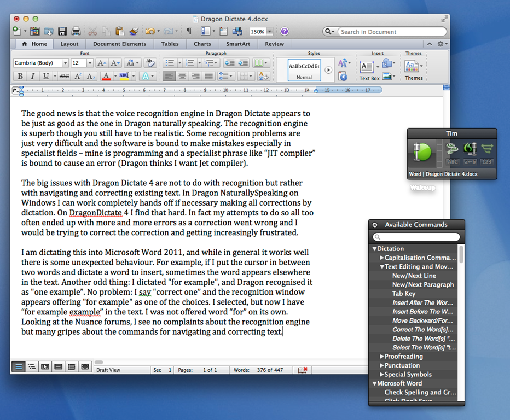This screenshot has height=420, width=510.
Task: Switch to Outline view button
Action: pos(32,367)
